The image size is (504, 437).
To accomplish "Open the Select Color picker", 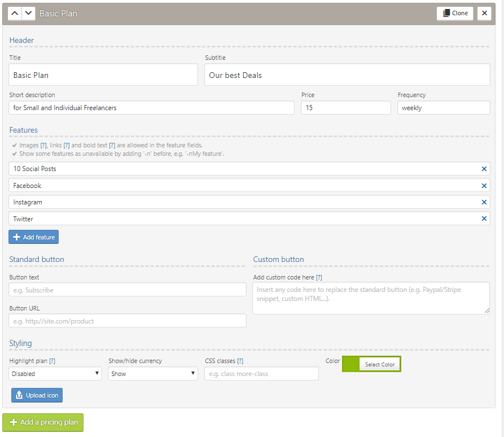I will (380, 364).
